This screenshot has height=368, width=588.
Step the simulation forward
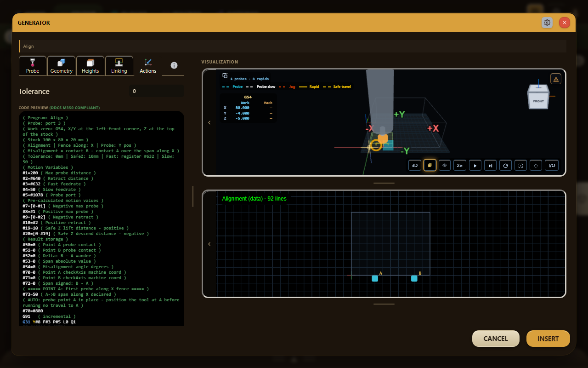tap(490, 165)
